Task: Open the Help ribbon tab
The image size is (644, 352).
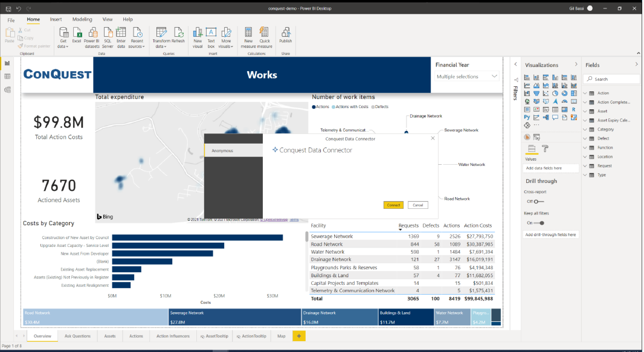Action: tap(127, 19)
